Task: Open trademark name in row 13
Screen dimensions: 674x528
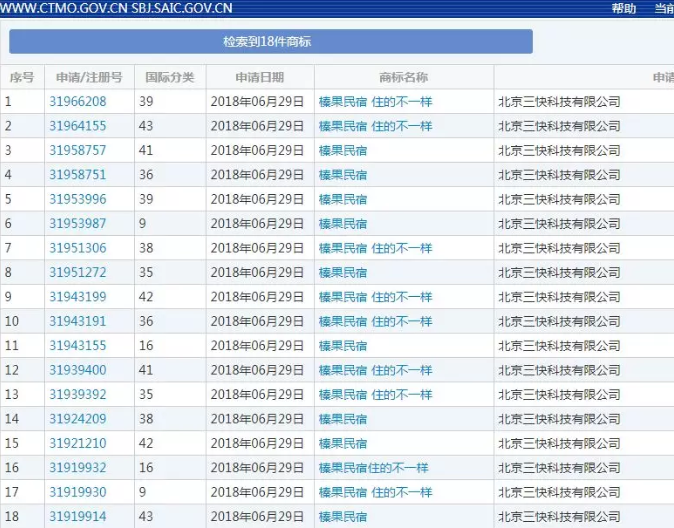Action: pyautogui.click(x=375, y=395)
